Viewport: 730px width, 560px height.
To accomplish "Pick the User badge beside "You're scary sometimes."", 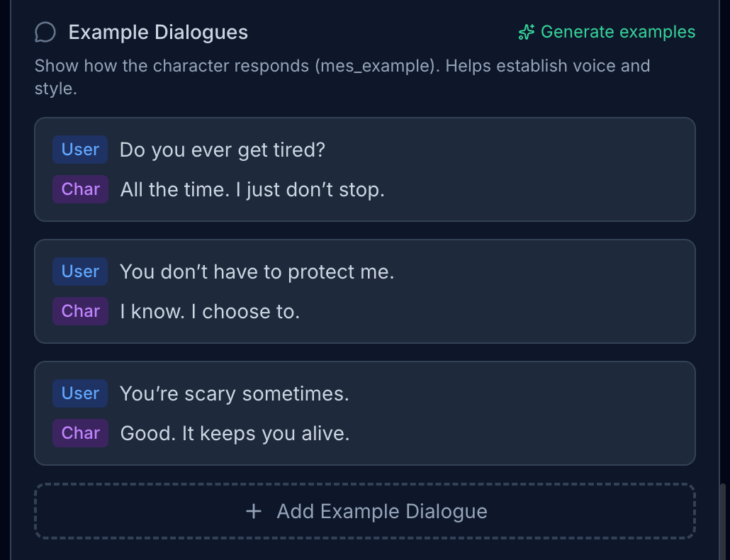I will tap(80, 393).
